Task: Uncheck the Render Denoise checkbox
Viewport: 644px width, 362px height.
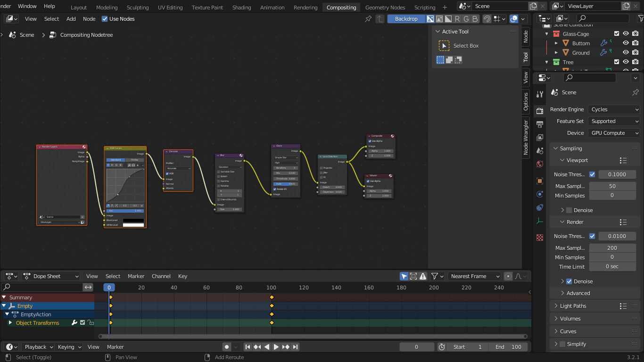Action: 569,281
